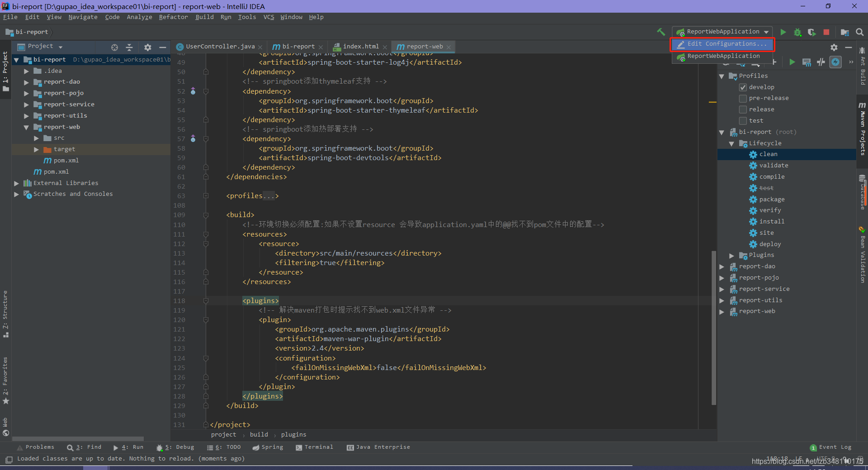
Task: Run selected Maven build (green play)
Action: [x=792, y=62]
